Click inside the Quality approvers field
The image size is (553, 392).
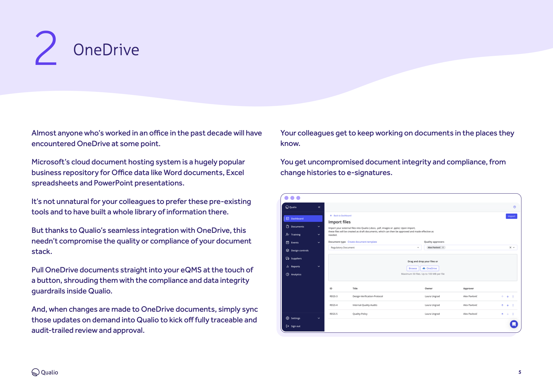coord(471,248)
